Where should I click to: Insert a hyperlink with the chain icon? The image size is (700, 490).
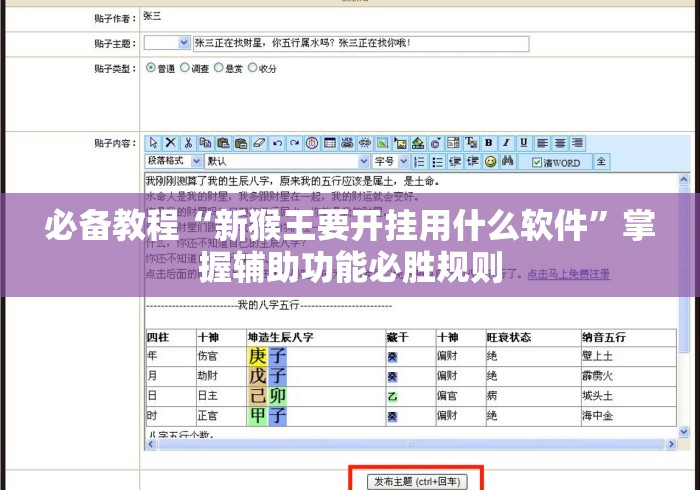point(347,143)
